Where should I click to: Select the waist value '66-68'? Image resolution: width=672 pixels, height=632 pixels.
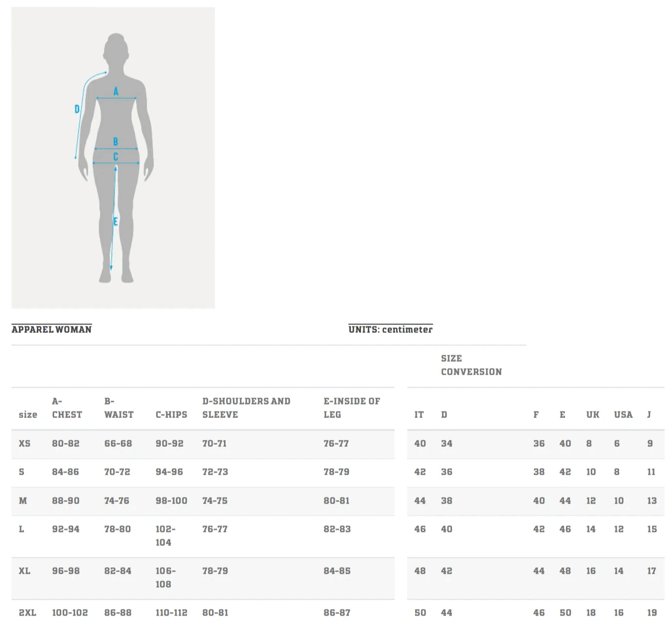click(118, 443)
